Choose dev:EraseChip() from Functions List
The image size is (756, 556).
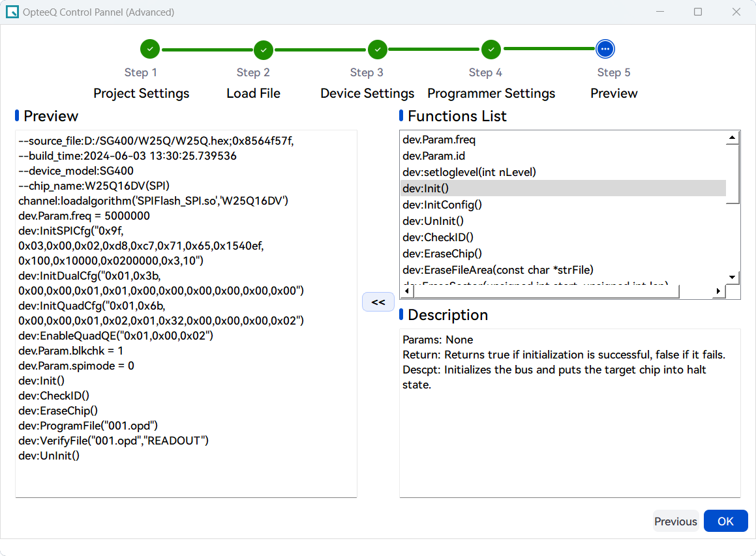pos(442,254)
